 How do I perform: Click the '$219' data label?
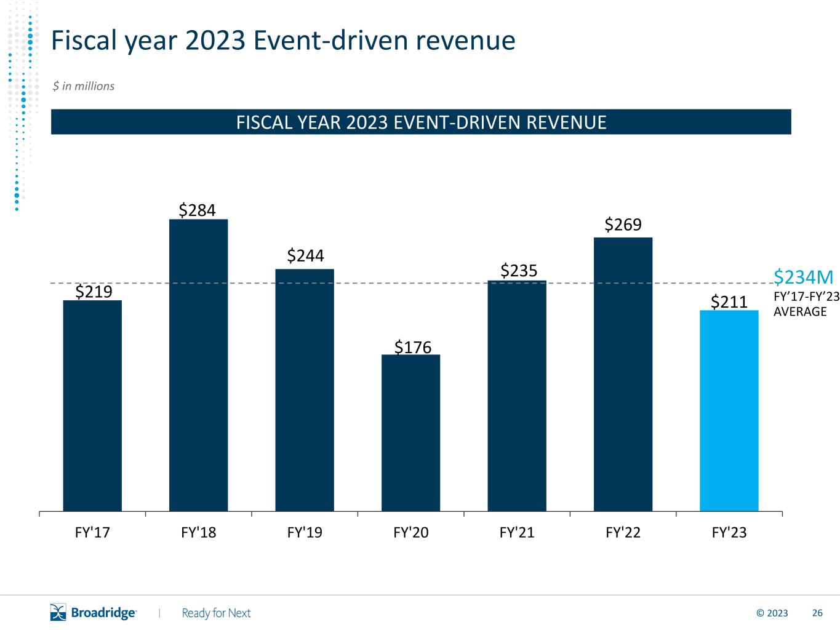click(94, 291)
